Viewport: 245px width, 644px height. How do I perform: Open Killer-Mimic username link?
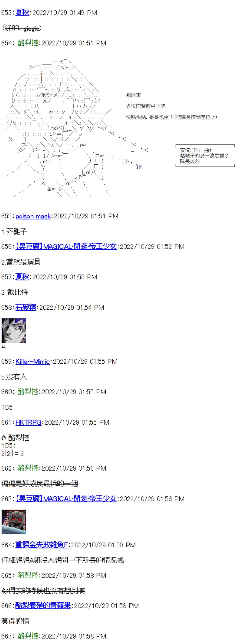click(x=33, y=362)
